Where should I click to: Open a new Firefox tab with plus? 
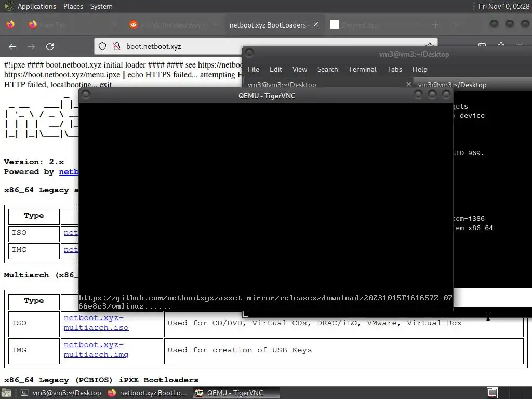point(436,25)
